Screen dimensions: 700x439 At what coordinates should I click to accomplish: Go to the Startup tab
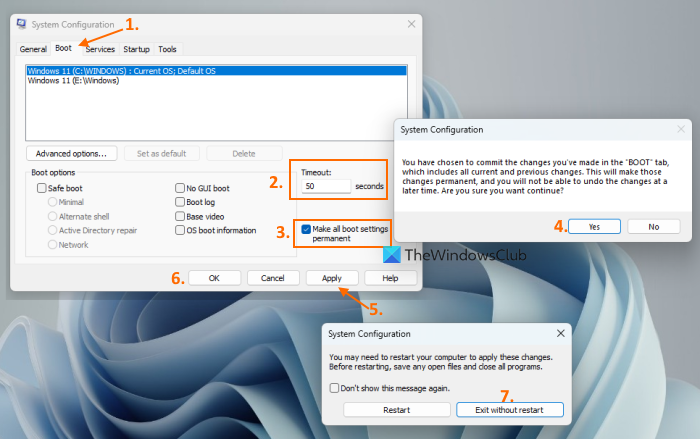click(x=136, y=49)
